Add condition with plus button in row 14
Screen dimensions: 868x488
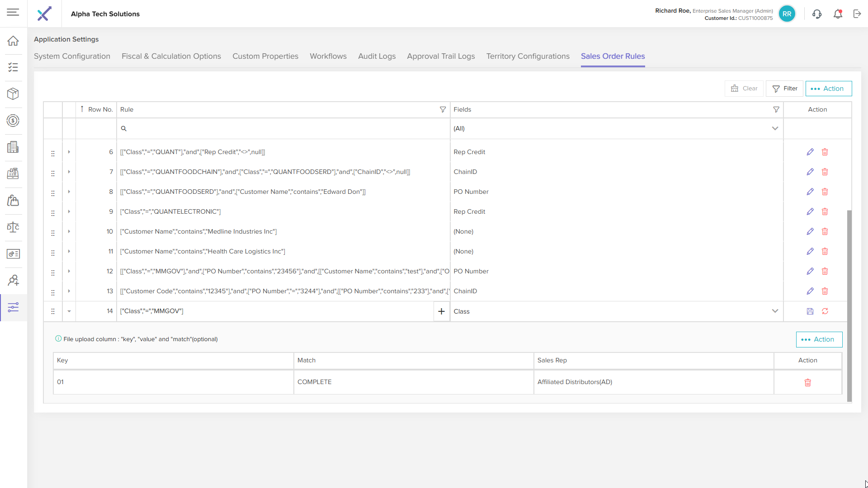(x=441, y=311)
